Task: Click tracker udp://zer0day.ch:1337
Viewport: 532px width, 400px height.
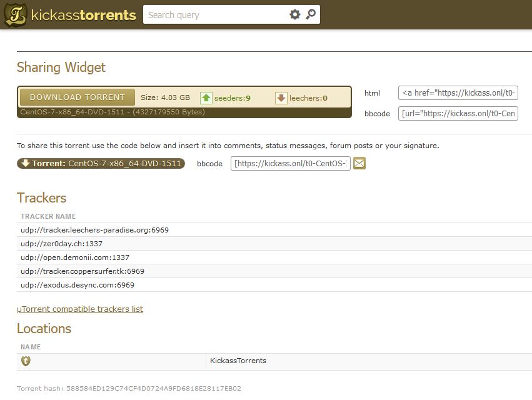Action: coord(61,244)
